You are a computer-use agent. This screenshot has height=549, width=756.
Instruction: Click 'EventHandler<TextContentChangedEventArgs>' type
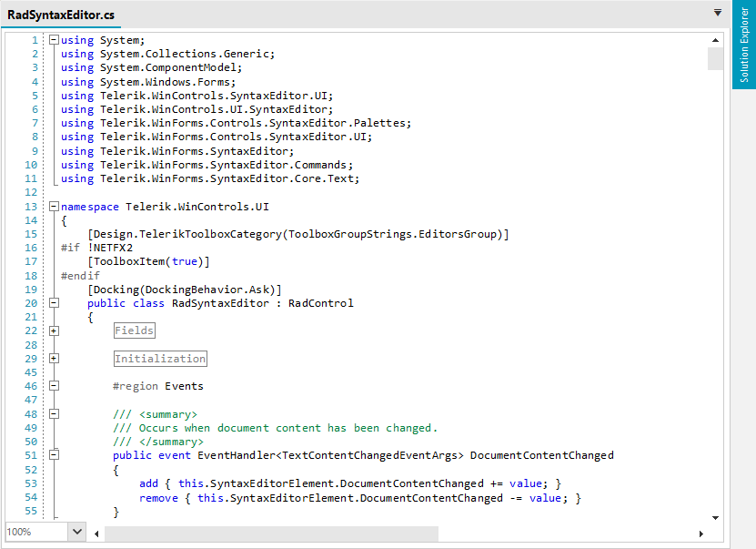tap(330, 455)
